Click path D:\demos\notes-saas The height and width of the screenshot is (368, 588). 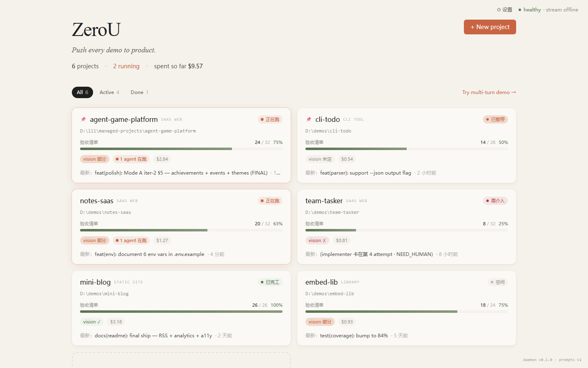click(105, 212)
